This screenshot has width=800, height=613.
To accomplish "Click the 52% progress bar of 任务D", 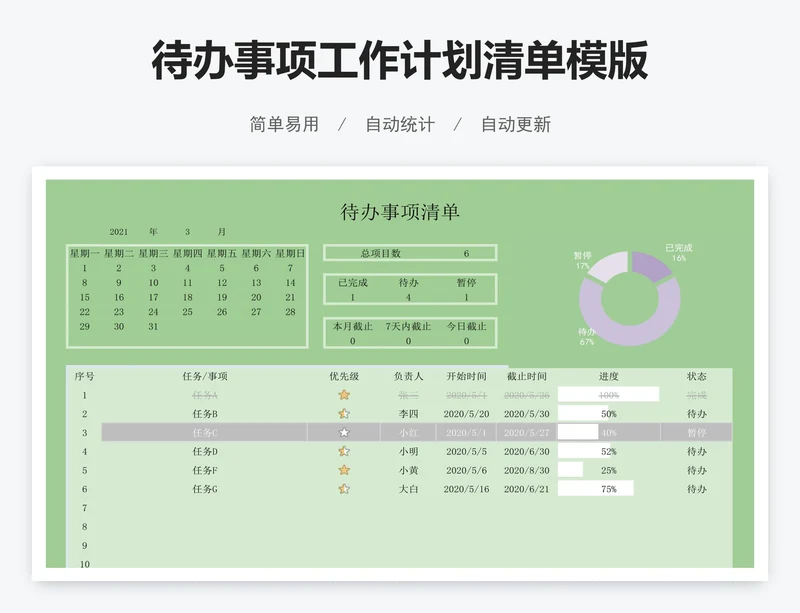I will [584, 451].
